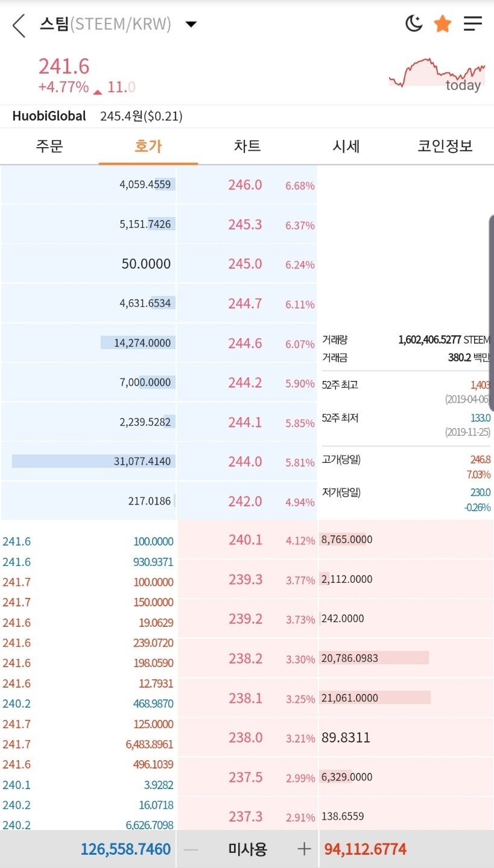Select ask price 244.0 with 31,077.4140 volume
This screenshot has width=494, height=868.
(x=245, y=462)
